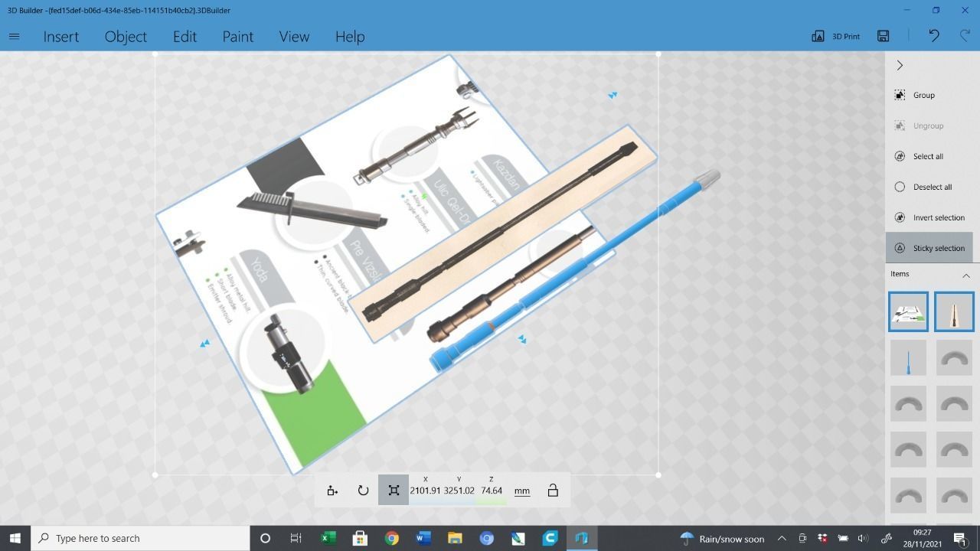Viewport: 980px width, 551px height.
Task: Activate the Scale tool
Action: pos(394,491)
